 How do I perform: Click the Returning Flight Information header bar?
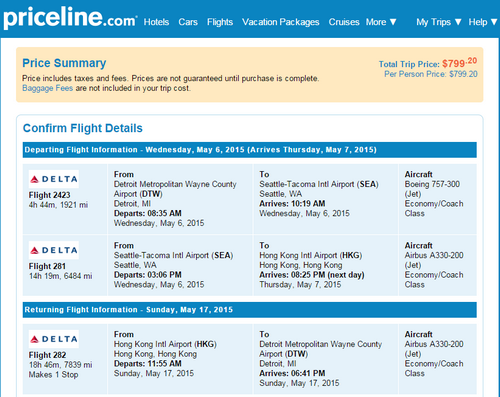click(x=250, y=310)
